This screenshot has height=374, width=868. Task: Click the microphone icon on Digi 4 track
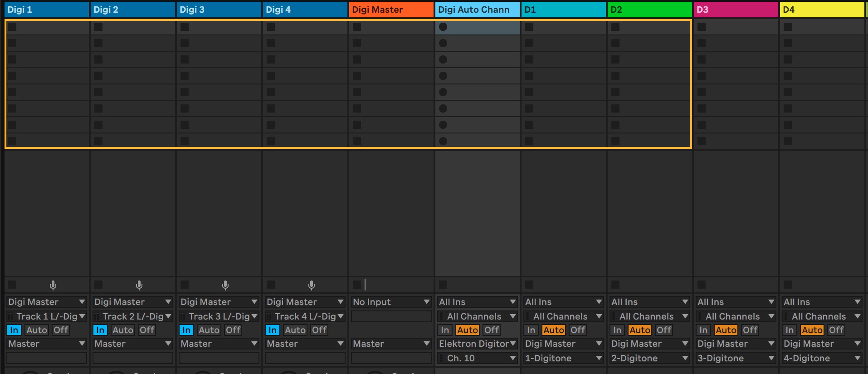click(312, 285)
